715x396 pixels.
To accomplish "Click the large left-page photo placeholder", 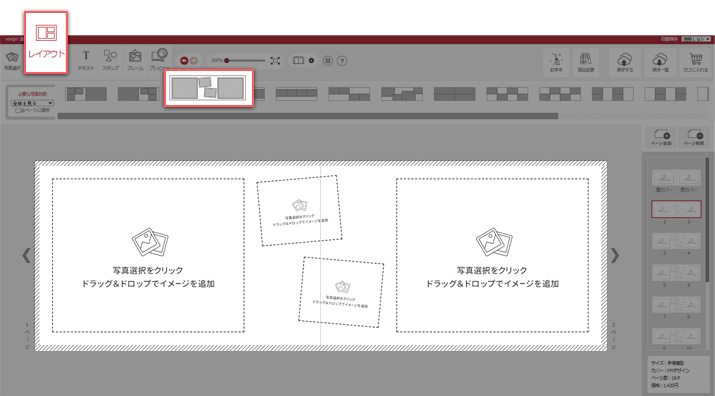I will (x=148, y=255).
